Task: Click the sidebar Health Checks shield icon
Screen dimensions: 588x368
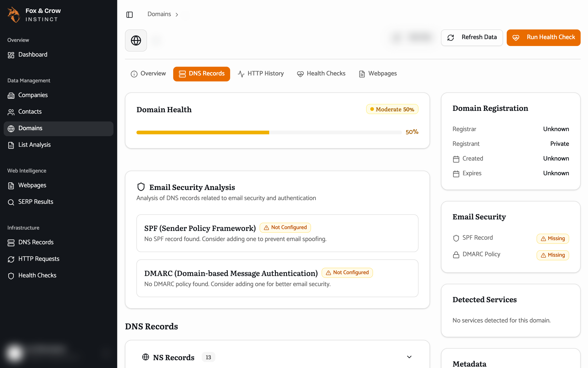Action: click(x=11, y=276)
